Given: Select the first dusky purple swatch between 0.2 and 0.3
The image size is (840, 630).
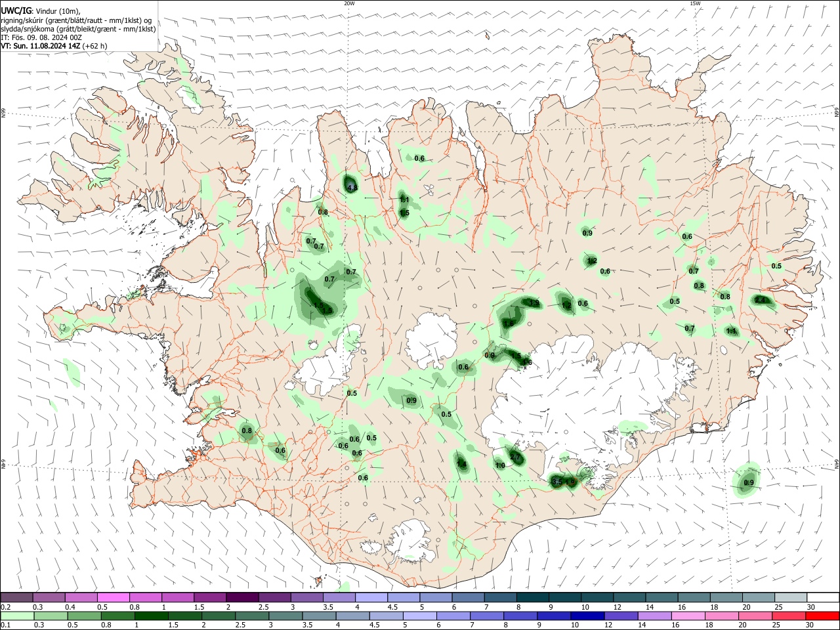Looking at the screenshot, I should click(16, 598).
